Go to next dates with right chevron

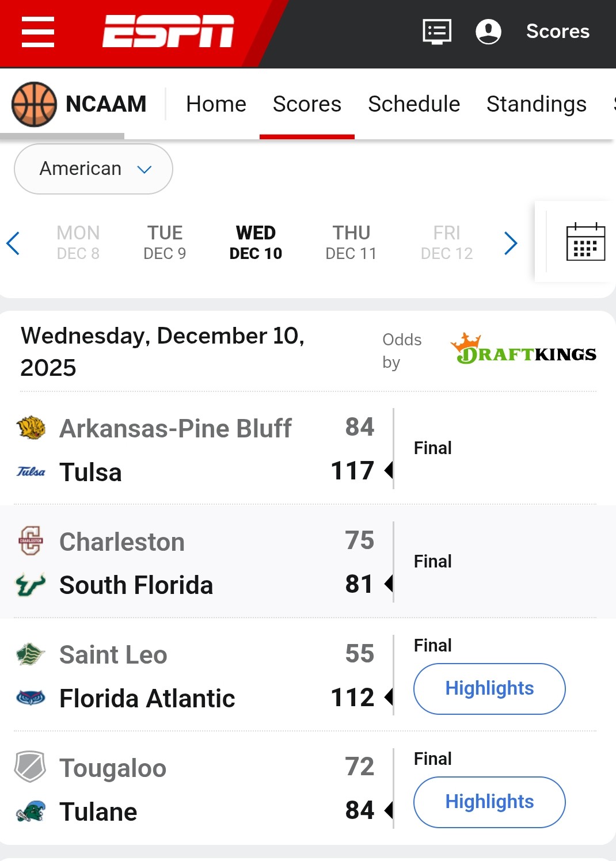(510, 243)
